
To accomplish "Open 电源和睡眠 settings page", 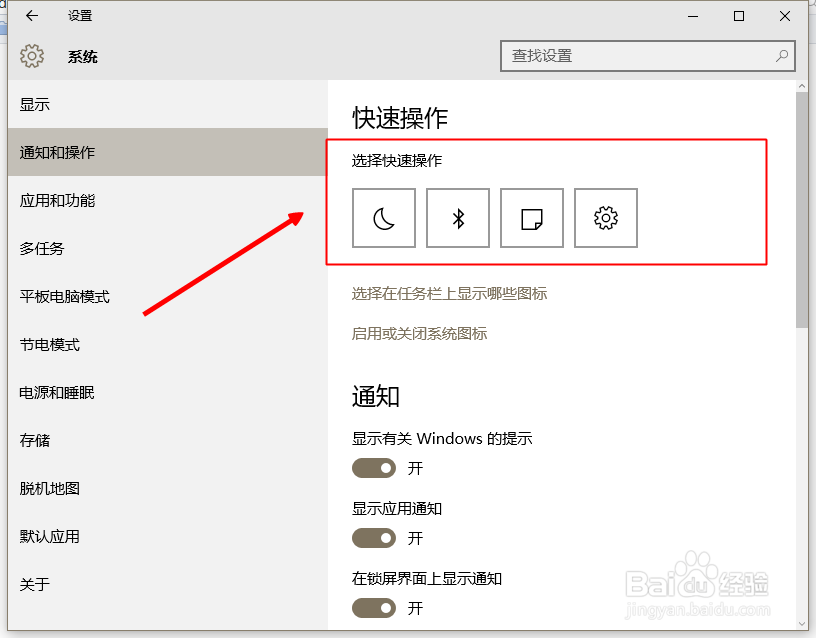I will click(x=168, y=392).
